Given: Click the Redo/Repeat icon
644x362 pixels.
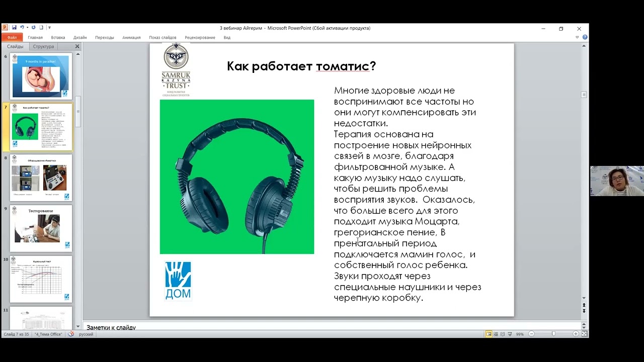Looking at the screenshot, I should (34, 28).
